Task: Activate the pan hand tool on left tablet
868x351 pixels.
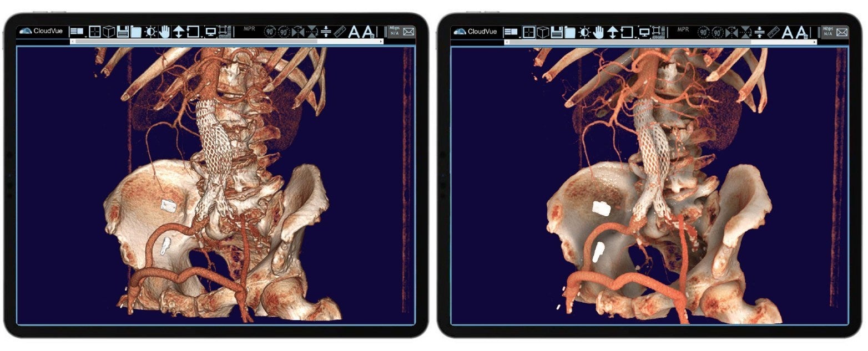Action: coord(164,32)
